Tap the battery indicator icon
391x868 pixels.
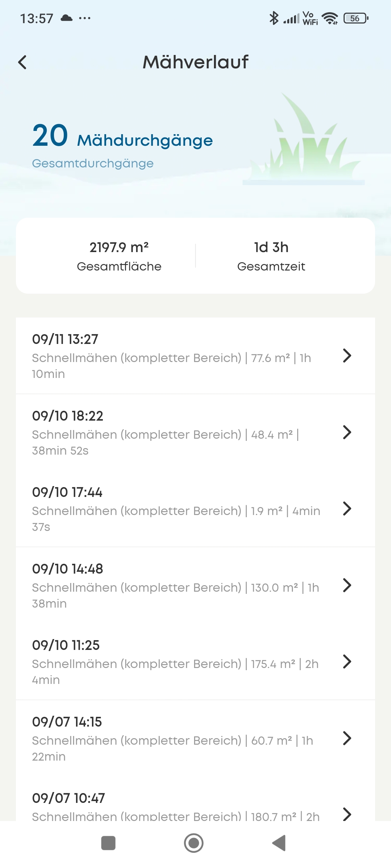pyautogui.click(x=356, y=18)
